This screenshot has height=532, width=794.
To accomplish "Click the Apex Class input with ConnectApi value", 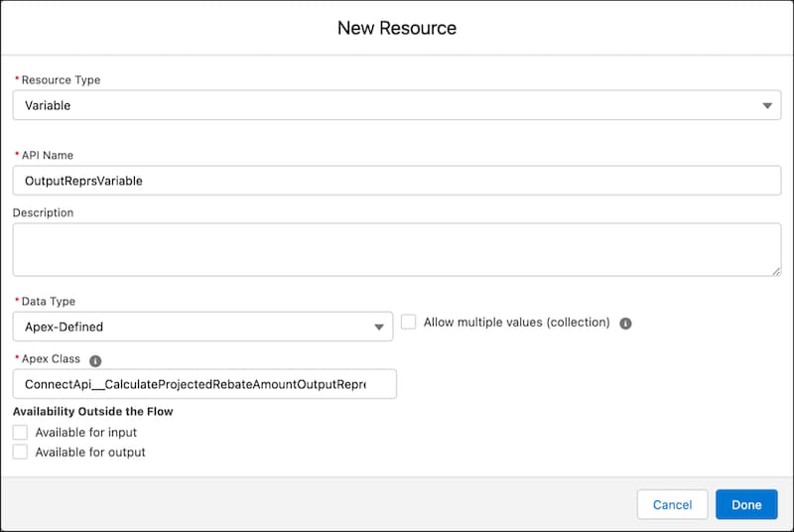I will (204, 384).
